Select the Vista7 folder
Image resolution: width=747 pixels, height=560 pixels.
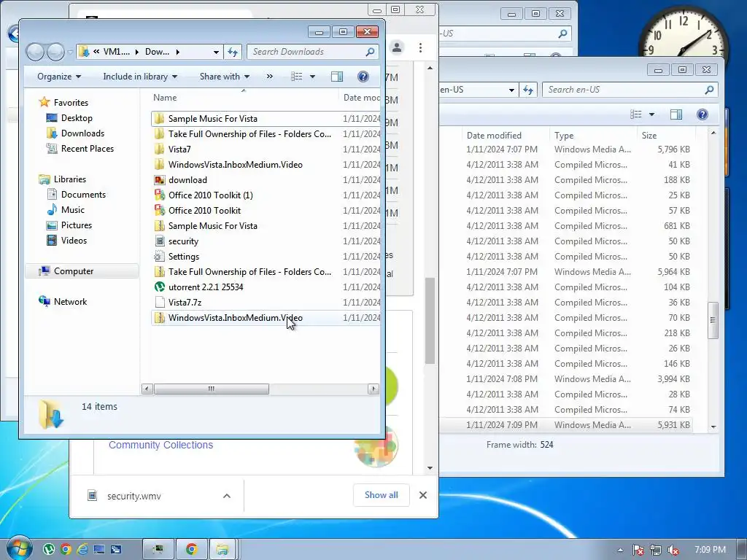(179, 149)
